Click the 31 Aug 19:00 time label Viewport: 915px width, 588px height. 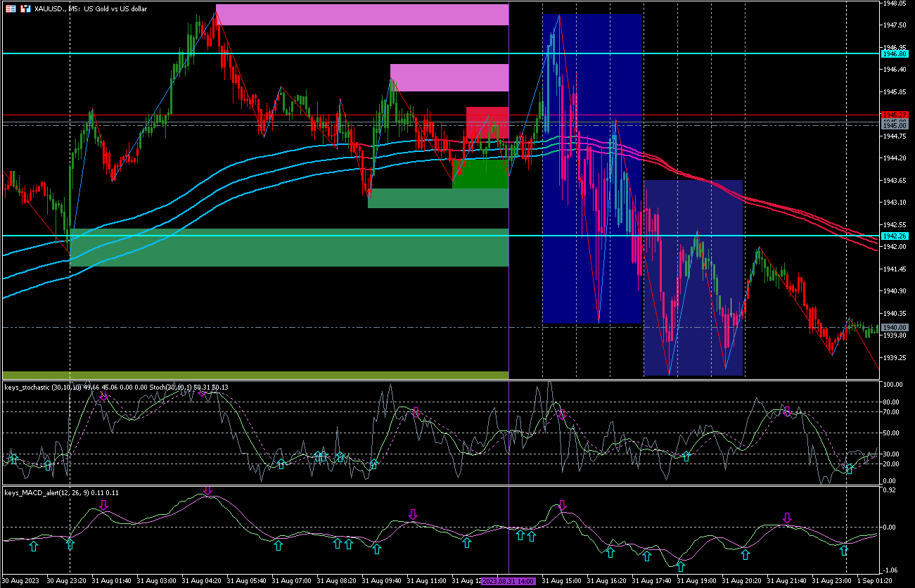click(697, 582)
